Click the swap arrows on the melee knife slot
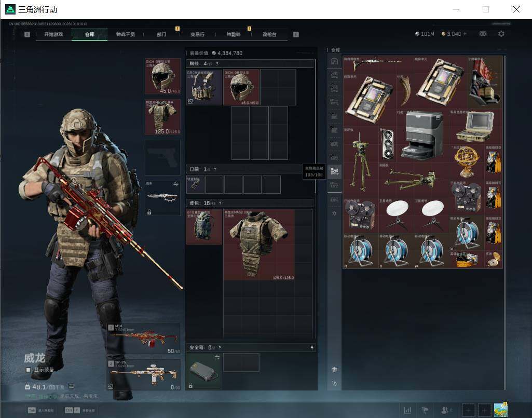The width and height of the screenshot is (532, 418). (x=176, y=184)
